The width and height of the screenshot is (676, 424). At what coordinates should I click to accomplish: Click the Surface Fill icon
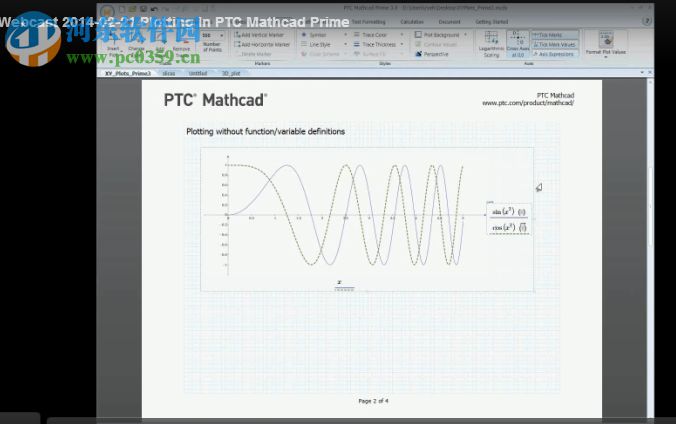(x=357, y=54)
